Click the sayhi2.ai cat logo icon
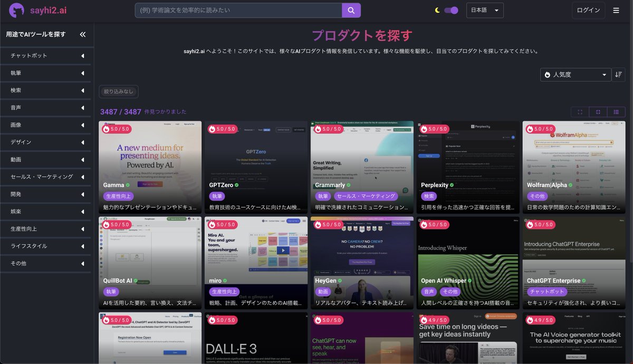 pos(16,11)
